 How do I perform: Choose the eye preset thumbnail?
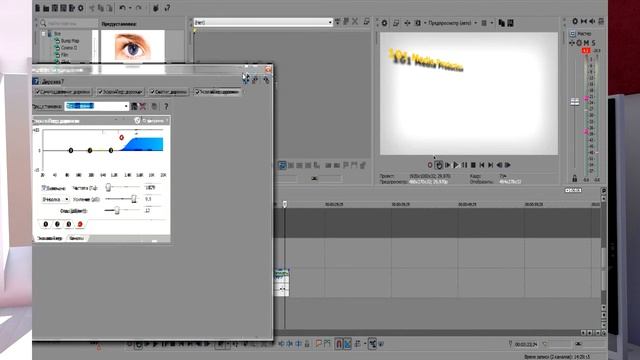[x=133, y=47]
